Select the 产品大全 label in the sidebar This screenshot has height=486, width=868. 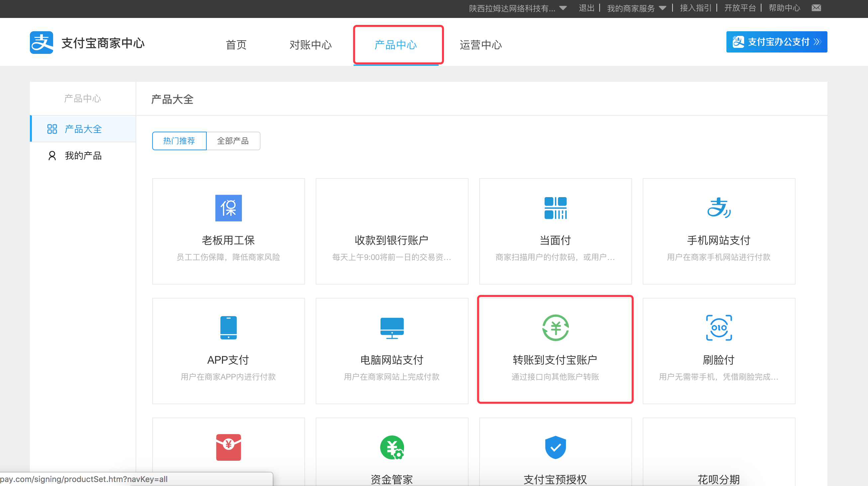(83, 129)
